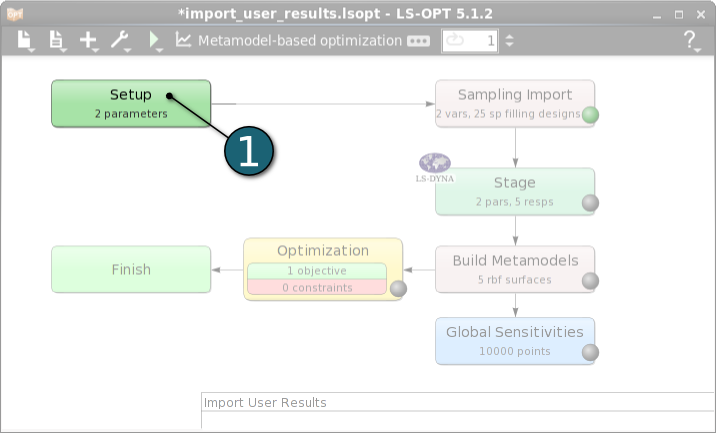Viewport: 716px width, 433px height.
Task: Increase the iteration count stepper
Action: pos(510,37)
